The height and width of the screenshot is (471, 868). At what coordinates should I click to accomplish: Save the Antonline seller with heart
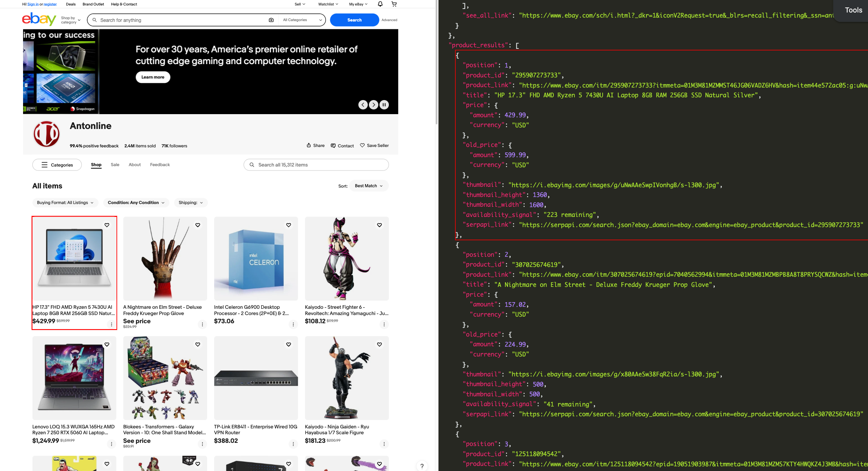coord(374,145)
